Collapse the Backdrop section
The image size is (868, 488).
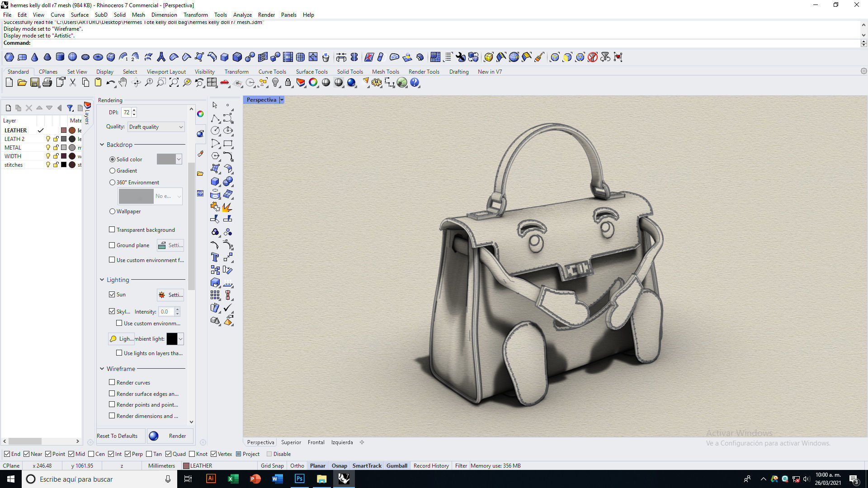pos(102,145)
